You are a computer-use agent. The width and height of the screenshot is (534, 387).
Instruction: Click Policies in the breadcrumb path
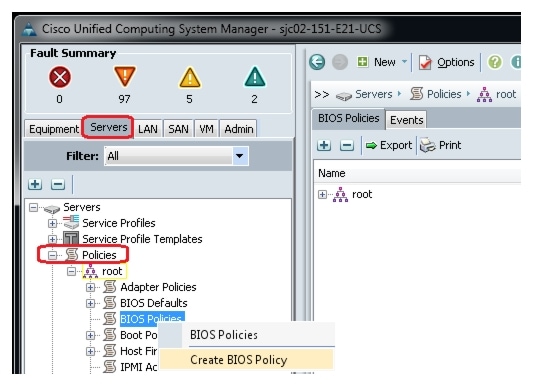point(444,94)
